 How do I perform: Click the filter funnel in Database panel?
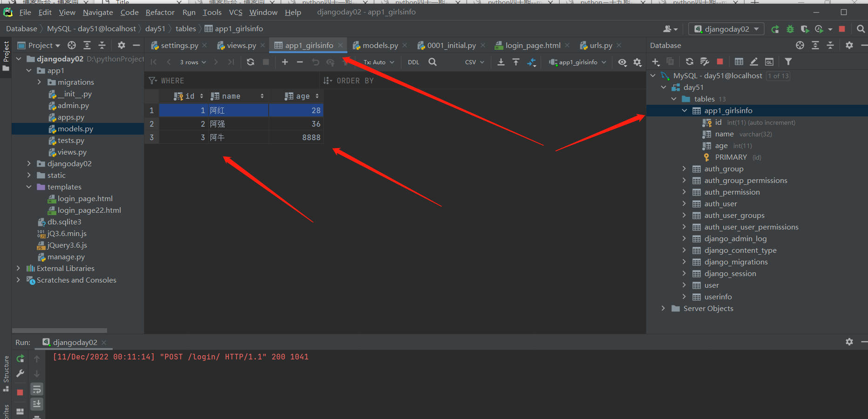click(x=788, y=61)
